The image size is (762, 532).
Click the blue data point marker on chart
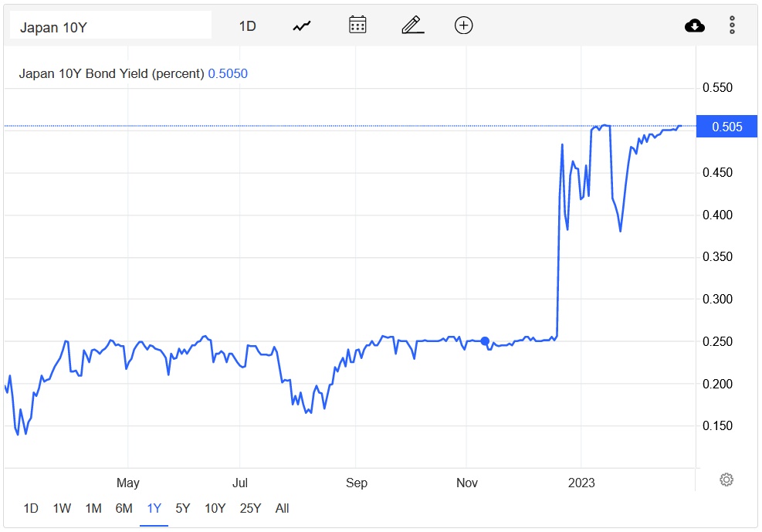click(x=485, y=341)
